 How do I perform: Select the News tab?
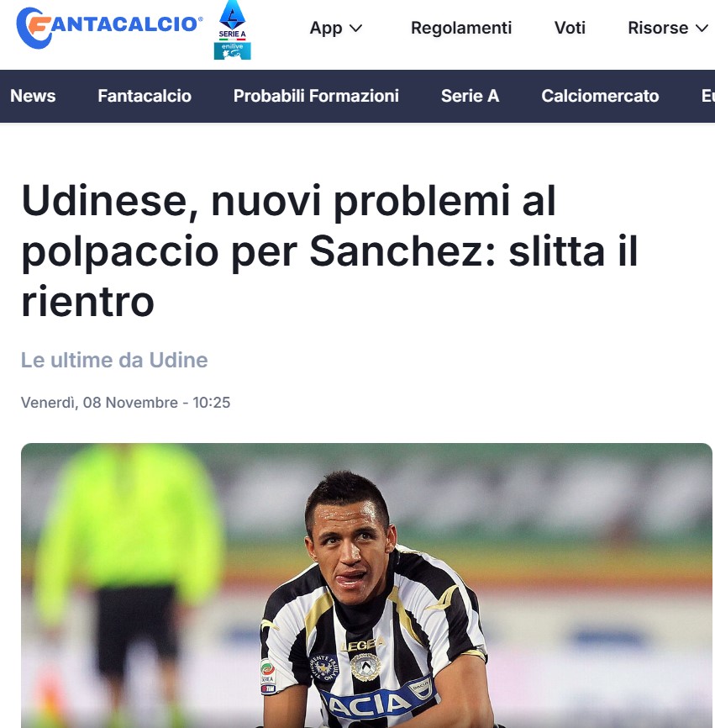coord(33,96)
